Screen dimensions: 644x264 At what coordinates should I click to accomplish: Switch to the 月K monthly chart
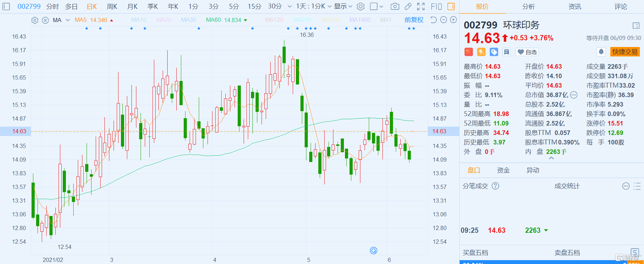coord(133,6)
